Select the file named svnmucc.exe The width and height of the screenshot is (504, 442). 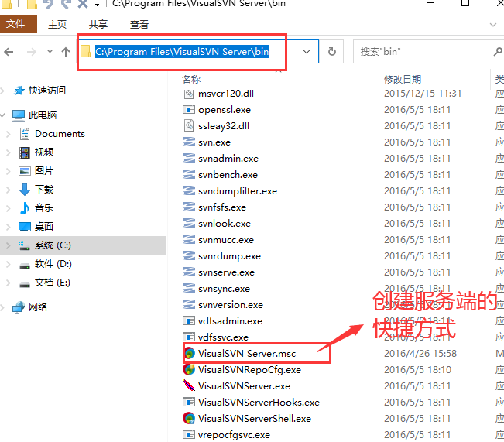pyautogui.click(x=226, y=240)
